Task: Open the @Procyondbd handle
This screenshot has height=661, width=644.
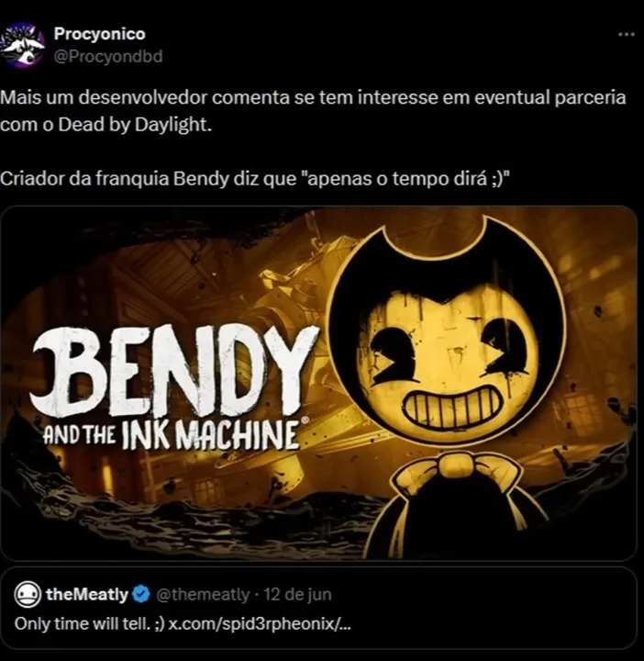Action: [x=108, y=56]
